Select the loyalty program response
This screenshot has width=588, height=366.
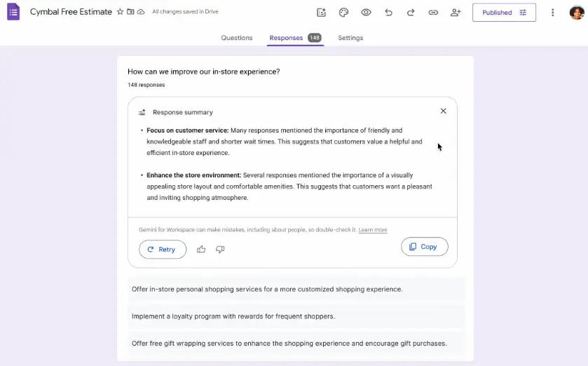click(296, 316)
